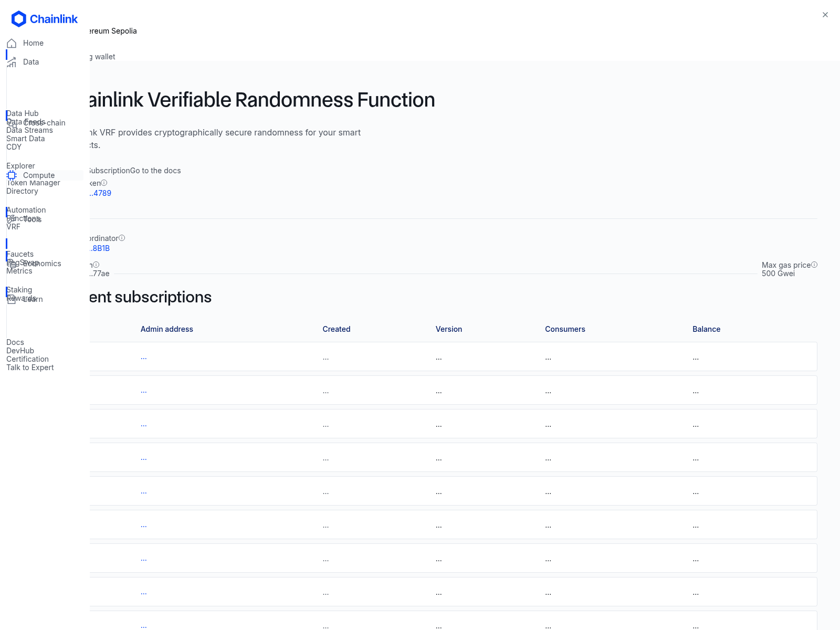840x630 pixels.
Task: Open the VRF link in sidebar
Action: (x=13, y=227)
